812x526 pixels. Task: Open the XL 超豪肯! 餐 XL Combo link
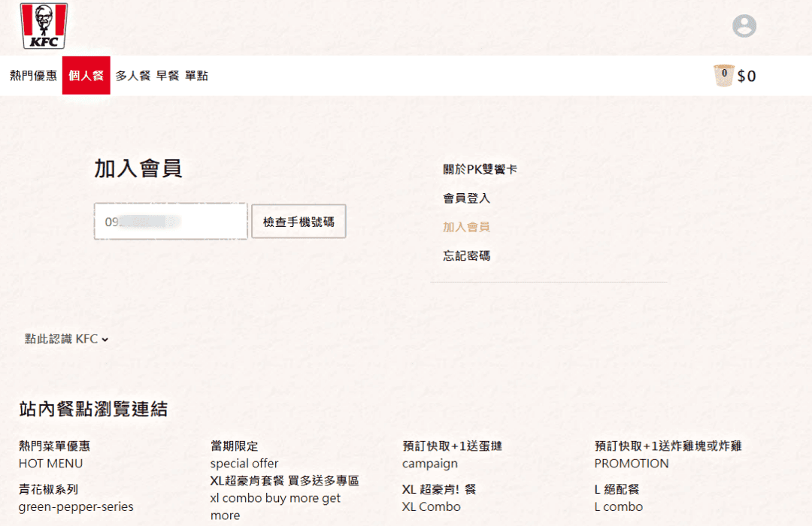coord(439,498)
